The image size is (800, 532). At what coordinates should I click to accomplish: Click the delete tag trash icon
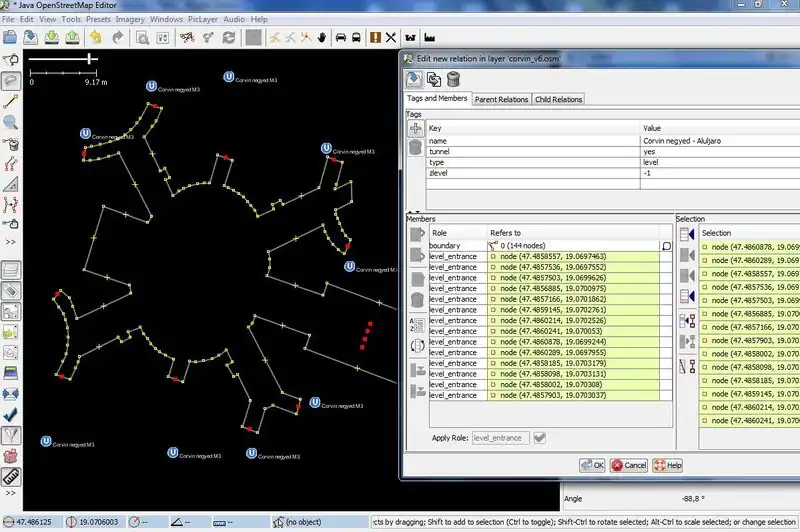[x=416, y=148]
